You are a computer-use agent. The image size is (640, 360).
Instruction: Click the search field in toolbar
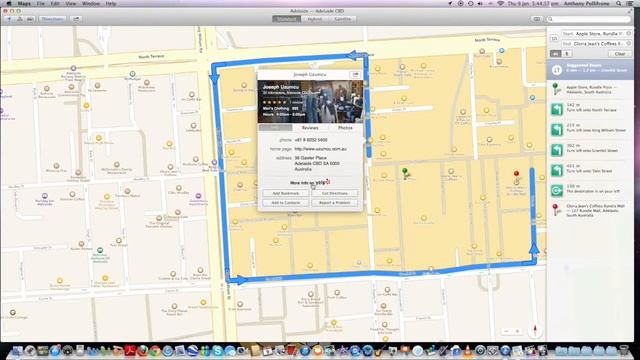[x=589, y=19]
